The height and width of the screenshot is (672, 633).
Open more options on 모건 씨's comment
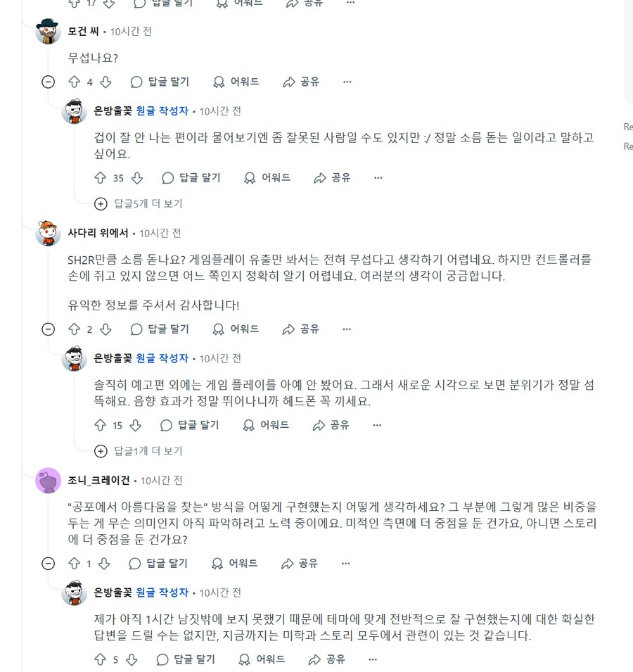(347, 82)
